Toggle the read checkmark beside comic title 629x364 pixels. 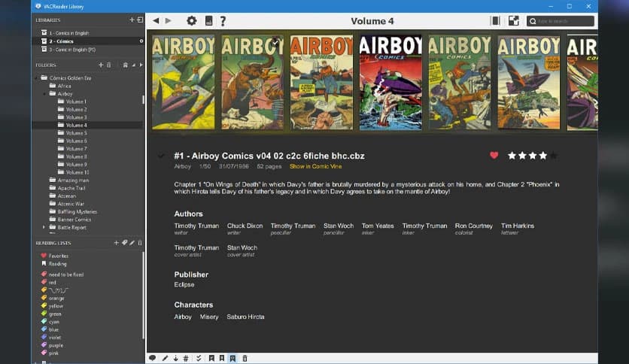pos(161,156)
